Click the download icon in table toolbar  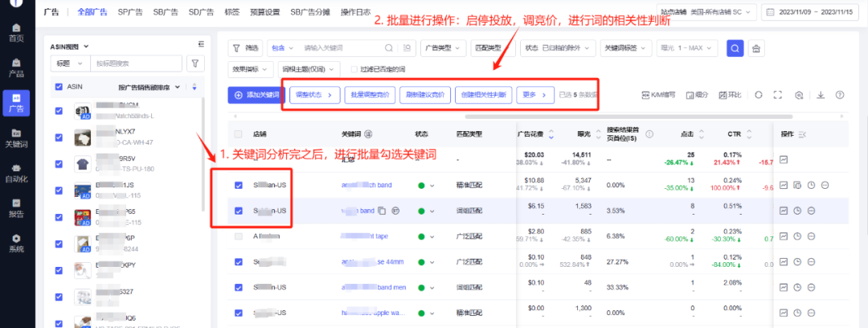point(820,95)
